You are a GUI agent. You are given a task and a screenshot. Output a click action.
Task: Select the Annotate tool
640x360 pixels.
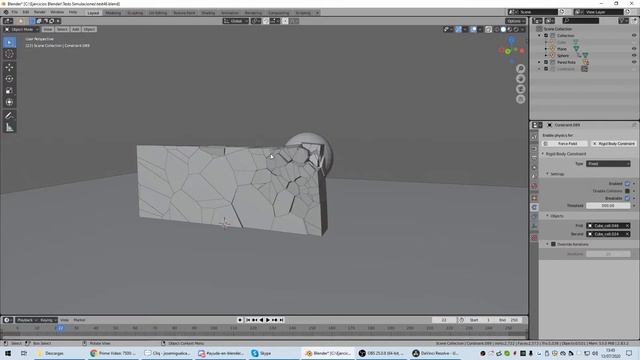(9, 116)
